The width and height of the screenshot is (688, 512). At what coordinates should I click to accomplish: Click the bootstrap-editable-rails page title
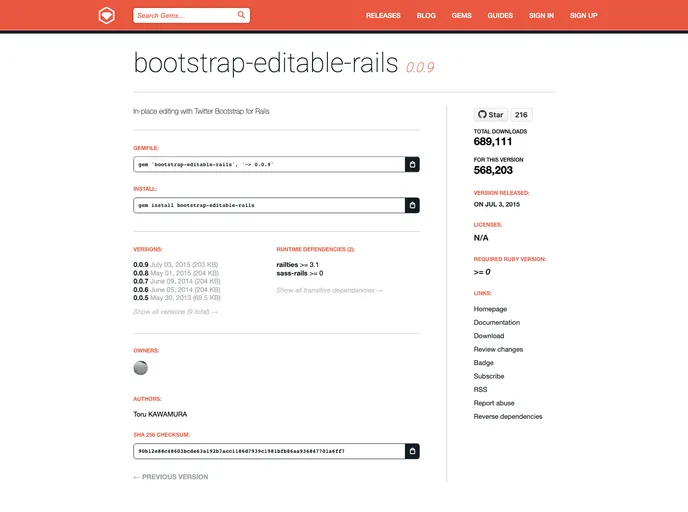coord(265,63)
